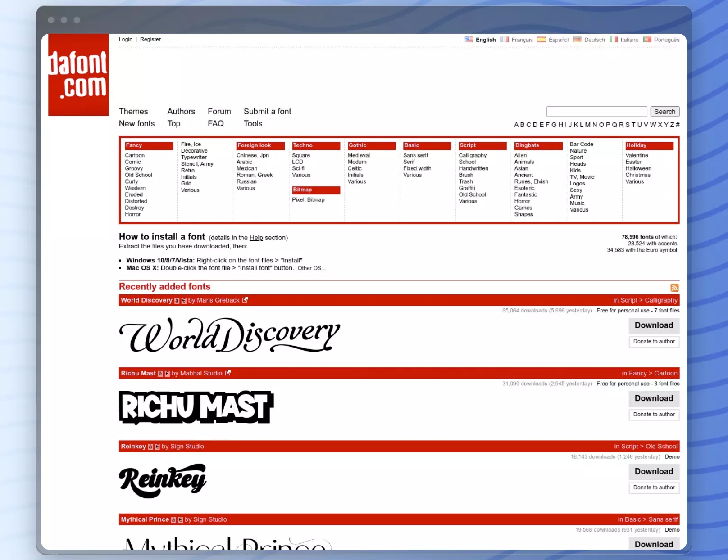This screenshot has width=728, height=560.
Task: Select the English flag icon
Action: tap(469, 40)
